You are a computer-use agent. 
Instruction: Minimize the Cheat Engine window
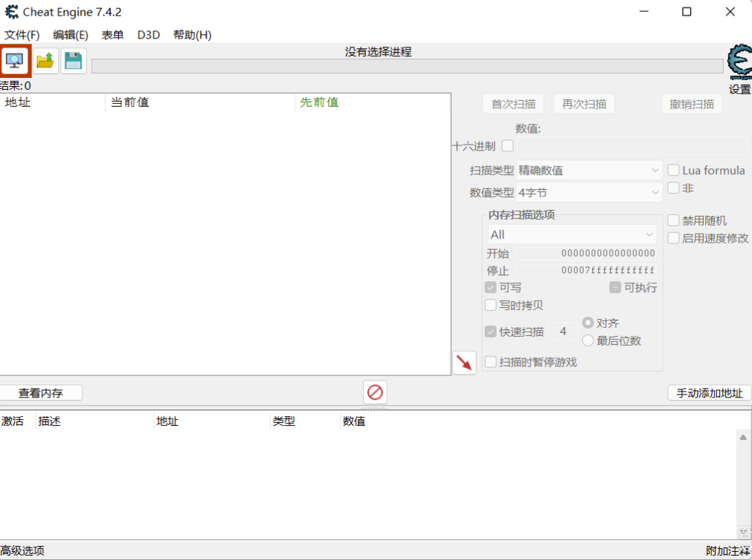(644, 12)
